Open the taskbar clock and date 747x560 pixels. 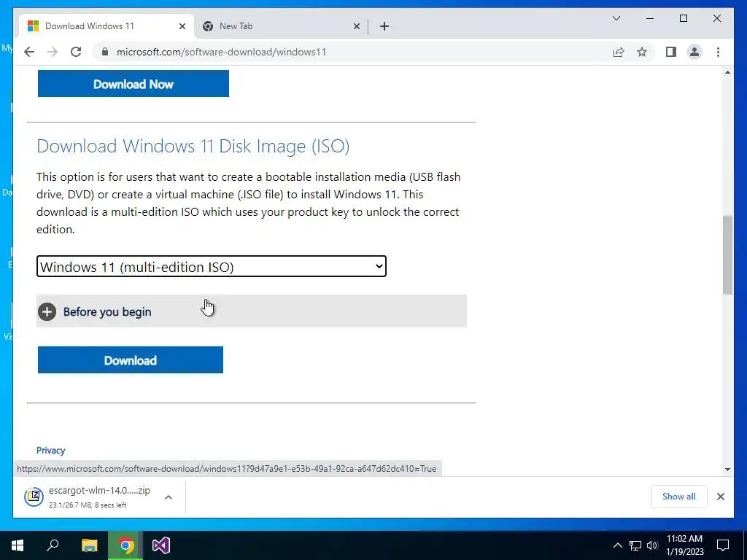[x=684, y=545]
